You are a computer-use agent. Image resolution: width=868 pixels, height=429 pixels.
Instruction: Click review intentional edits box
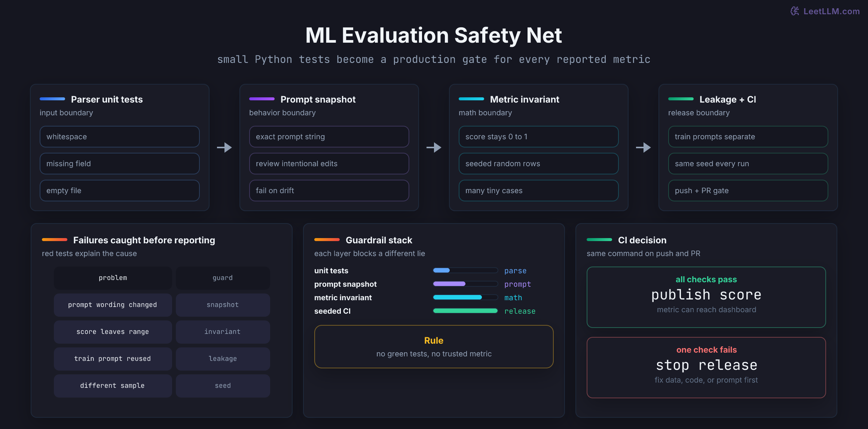click(x=329, y=164)
